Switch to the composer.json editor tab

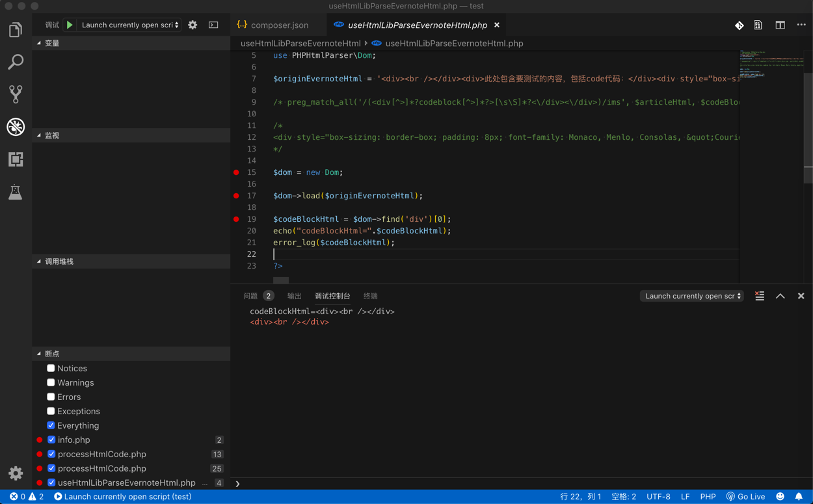(x=279, y=25)
